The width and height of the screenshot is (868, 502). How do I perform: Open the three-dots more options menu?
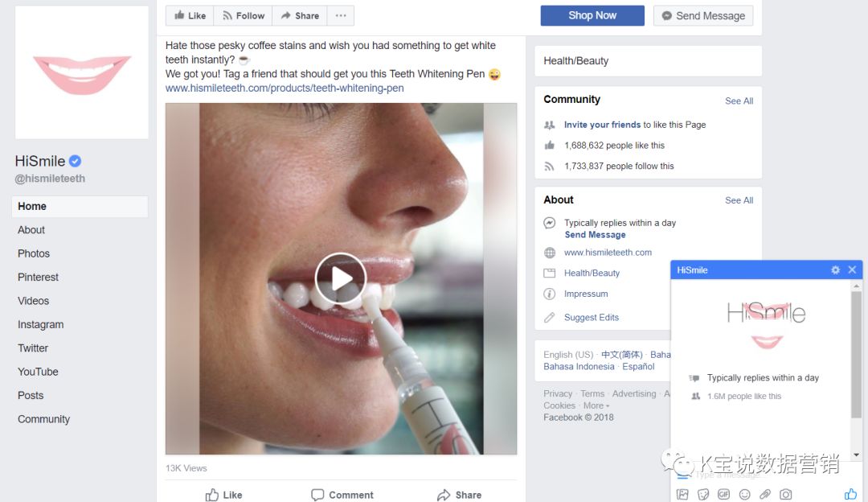[341, 16]
